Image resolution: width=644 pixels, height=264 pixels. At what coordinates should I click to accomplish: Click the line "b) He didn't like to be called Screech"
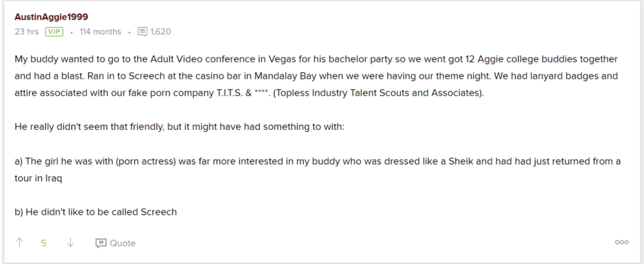pos(96,212)
